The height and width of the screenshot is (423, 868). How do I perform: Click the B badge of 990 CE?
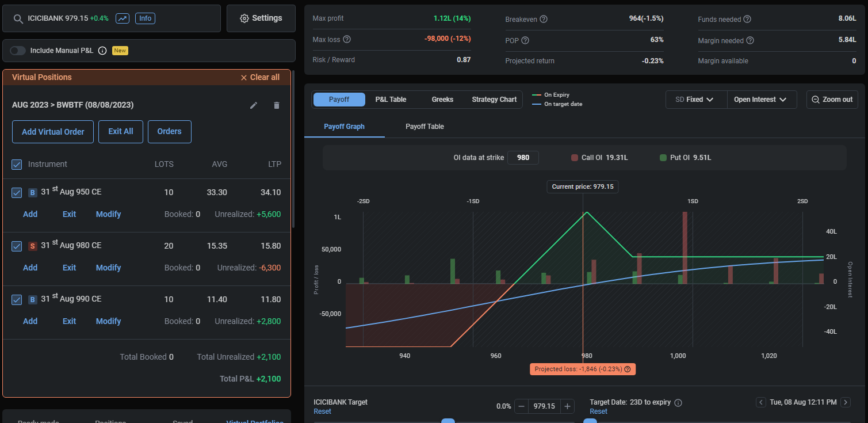(x=33, y=300)
